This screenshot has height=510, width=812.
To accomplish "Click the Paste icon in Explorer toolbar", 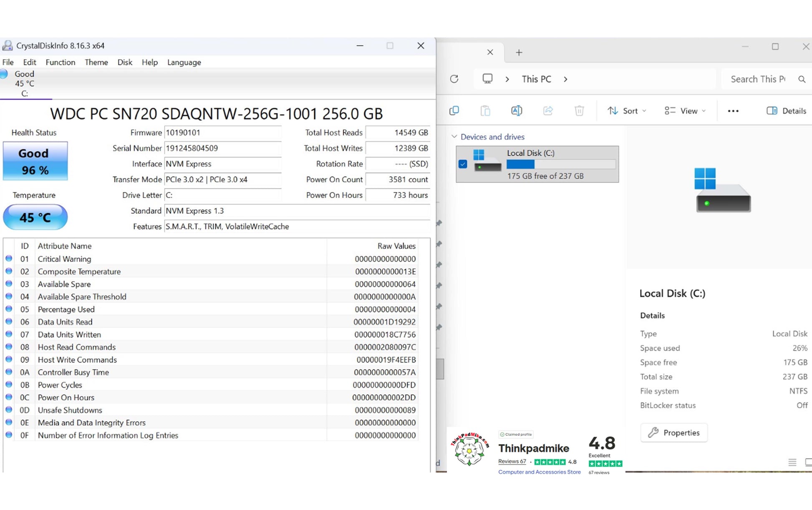I will tap(485, 111).
